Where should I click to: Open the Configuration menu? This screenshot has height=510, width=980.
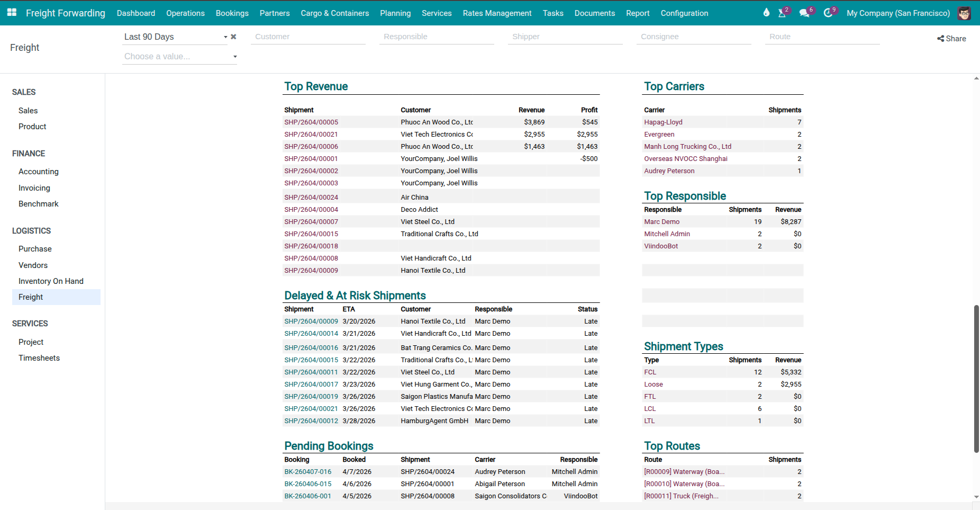684,13
